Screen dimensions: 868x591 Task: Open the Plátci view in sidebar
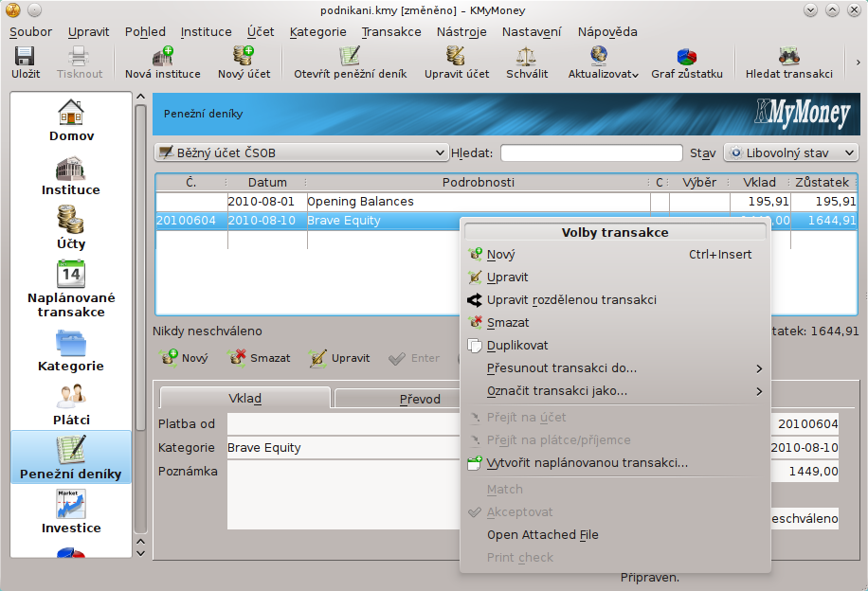(x=71, y=405)
